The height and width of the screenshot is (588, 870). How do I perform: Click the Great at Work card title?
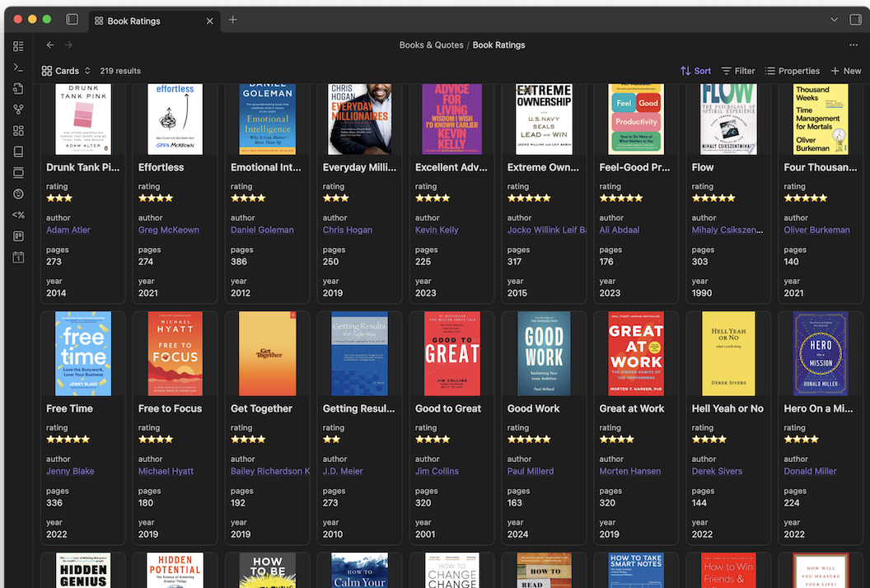(631, 408)
